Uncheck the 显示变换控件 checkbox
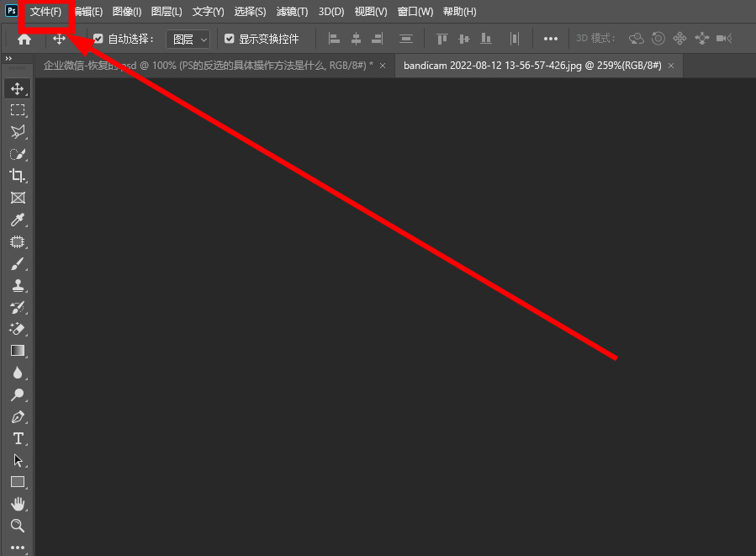756x556 pixels. pos(230,39)
